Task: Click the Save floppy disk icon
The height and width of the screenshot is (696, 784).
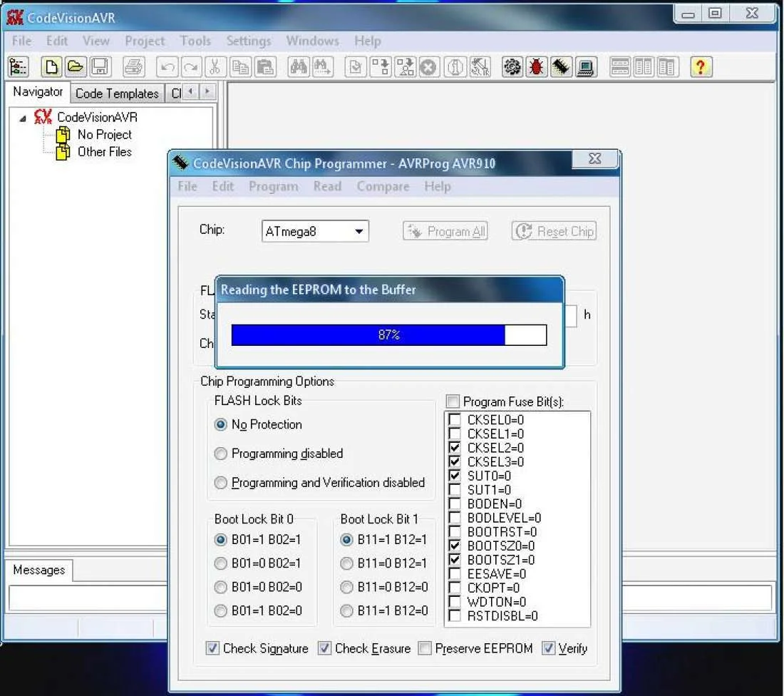Action: 100,67
